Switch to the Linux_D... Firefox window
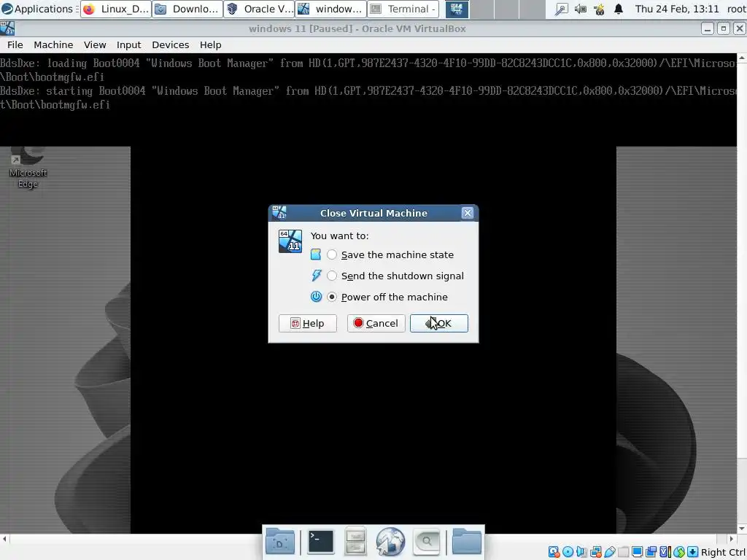 [x=116, y=9]
